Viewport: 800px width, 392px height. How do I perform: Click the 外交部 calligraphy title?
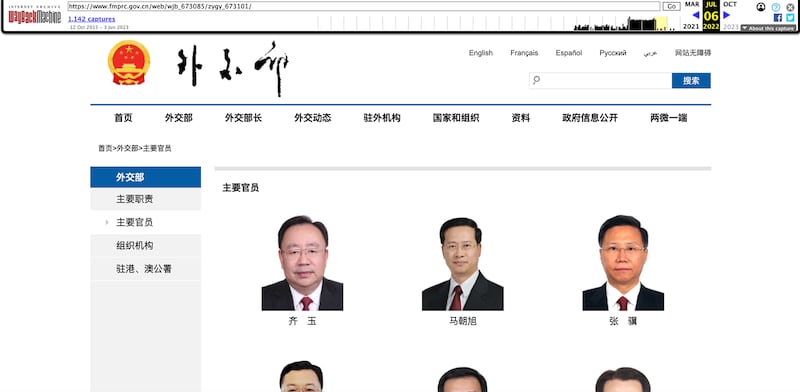233,68
